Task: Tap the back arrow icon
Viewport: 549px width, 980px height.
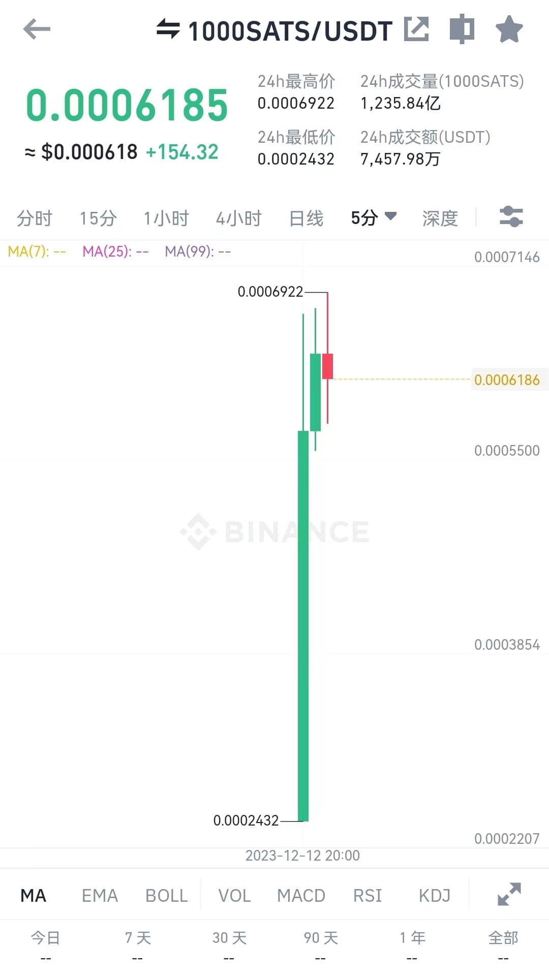Action: [37, 29]
